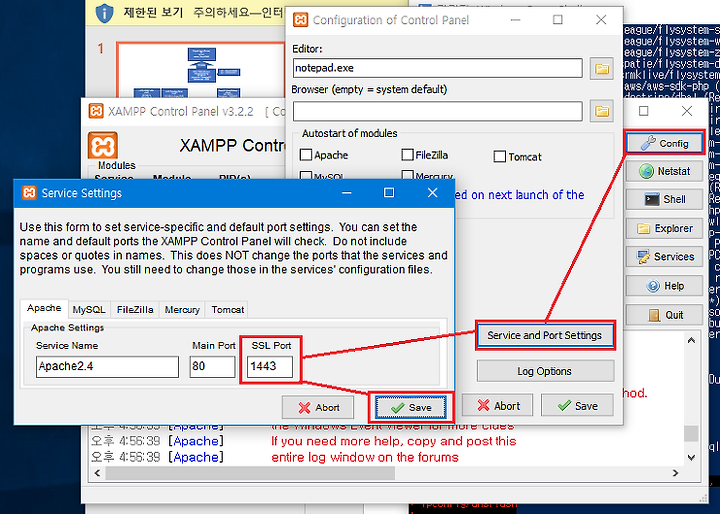Select the Apache tab in Service Settings
Image resolution: width=720 pixels, height=514 pixels.
(x=44, y=308)
